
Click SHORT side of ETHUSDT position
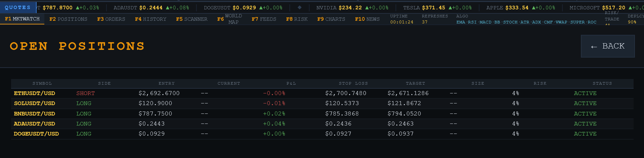coord(86,93)
